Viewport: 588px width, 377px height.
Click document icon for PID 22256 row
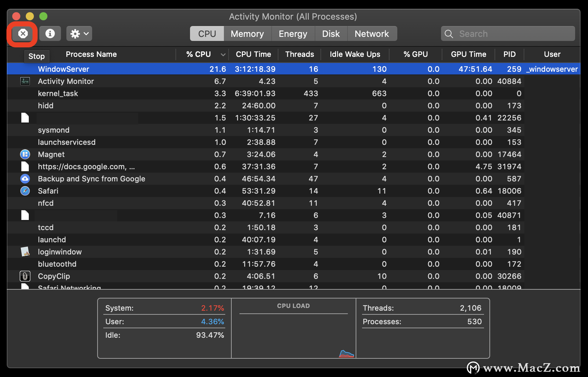(x=25, y=118)
